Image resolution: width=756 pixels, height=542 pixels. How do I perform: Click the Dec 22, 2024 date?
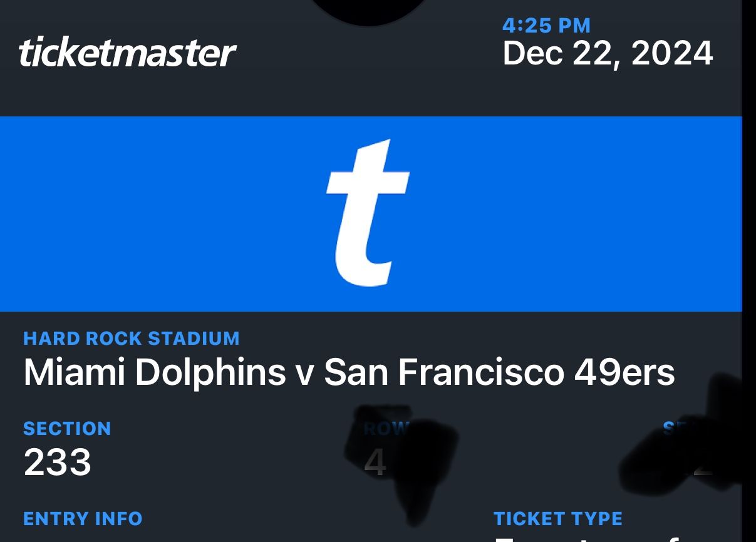pos(608,53)
